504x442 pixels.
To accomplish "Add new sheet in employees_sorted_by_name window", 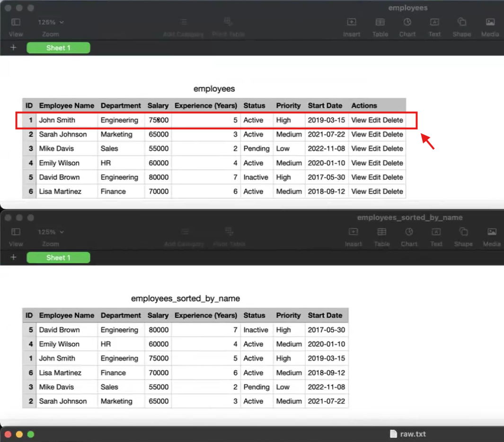I will coord(13,257).
